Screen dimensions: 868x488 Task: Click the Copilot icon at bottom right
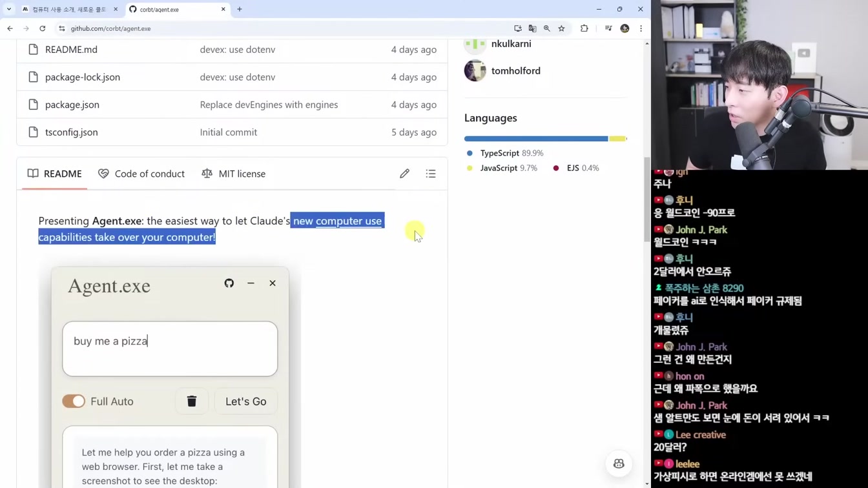[x=619, y=463]
